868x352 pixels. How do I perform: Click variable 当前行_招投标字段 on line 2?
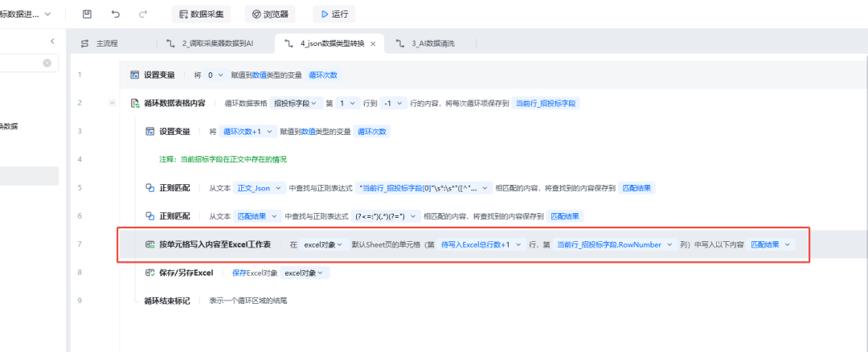[546, 103]
